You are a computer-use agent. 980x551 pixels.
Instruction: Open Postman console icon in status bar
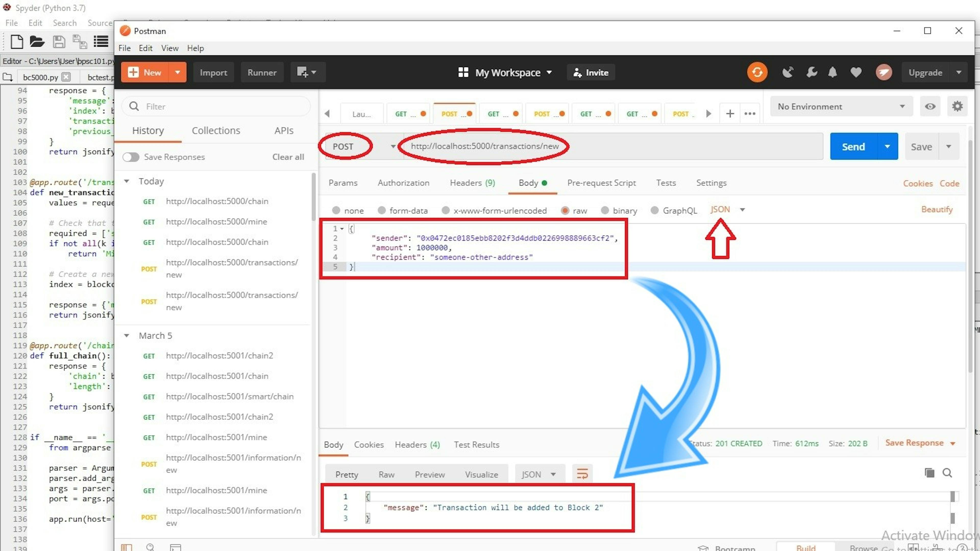click(x=175, y=547)
